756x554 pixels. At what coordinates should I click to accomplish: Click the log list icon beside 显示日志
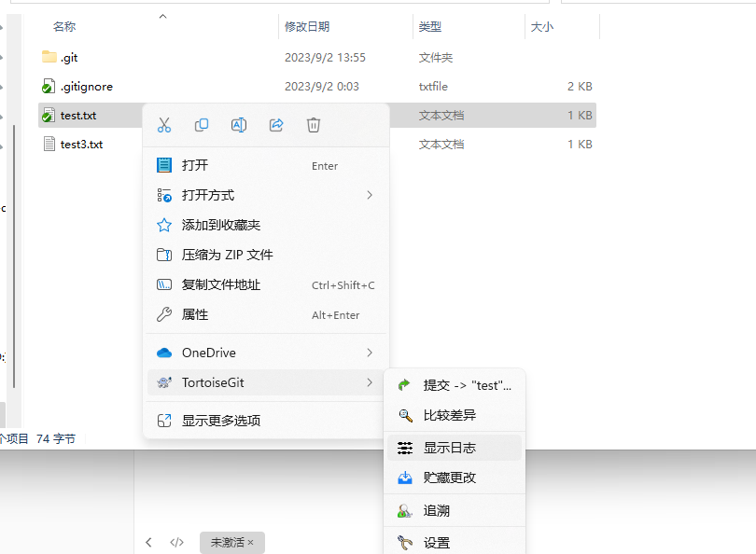coord(404,448)
